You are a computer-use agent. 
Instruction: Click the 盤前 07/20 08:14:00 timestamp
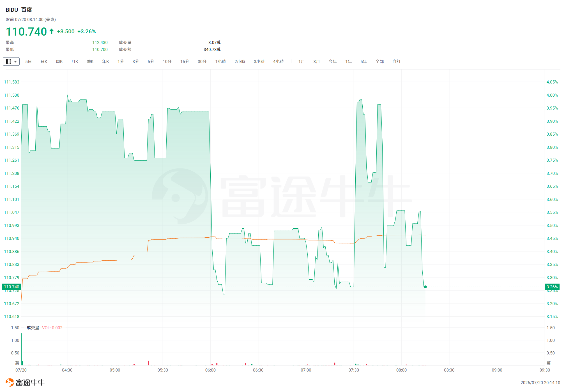[31, 20]
